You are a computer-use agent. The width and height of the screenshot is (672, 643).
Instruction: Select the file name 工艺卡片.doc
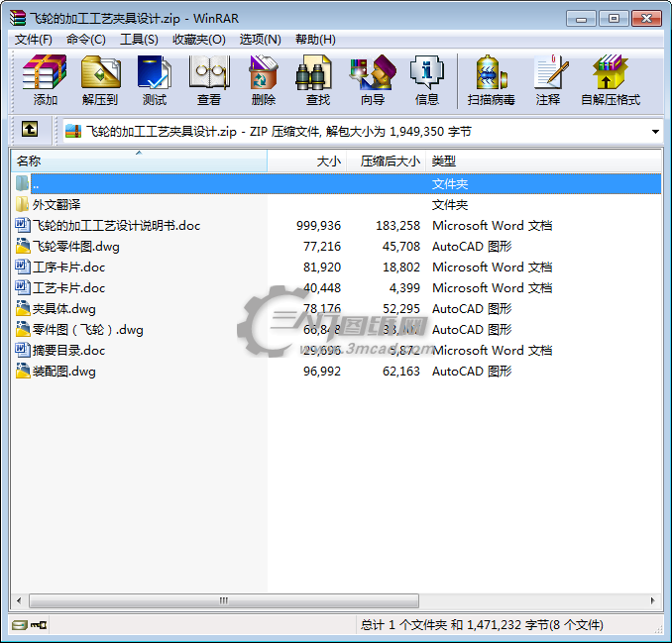click(68, 288)
